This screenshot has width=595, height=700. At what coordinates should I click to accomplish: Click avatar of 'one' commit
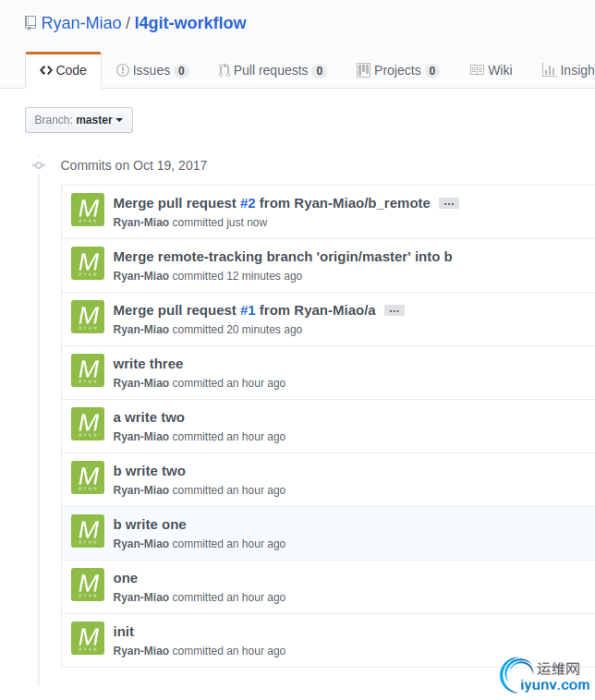point(88,585)
